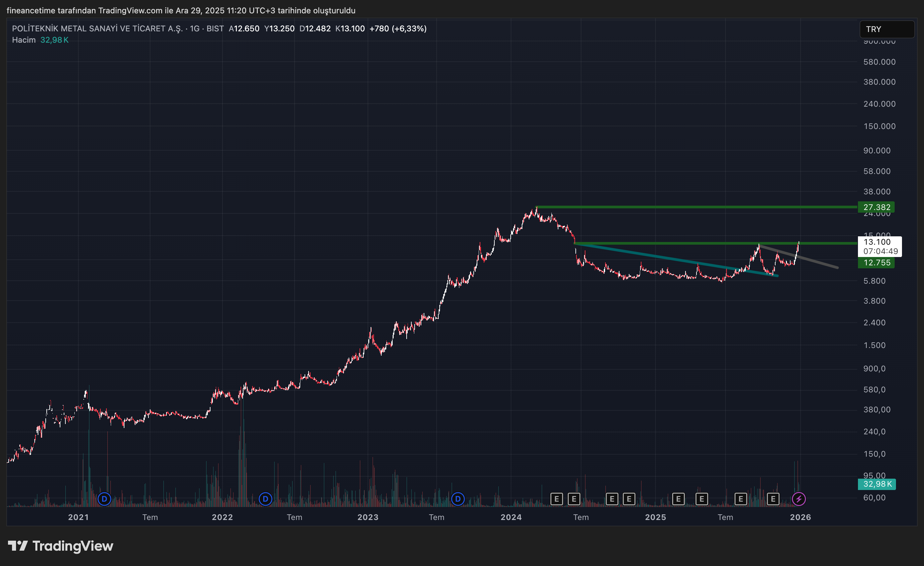Viewport: 924px width, 566px height.
Task: Click the 2021 label on time axis
Action: 78,517
